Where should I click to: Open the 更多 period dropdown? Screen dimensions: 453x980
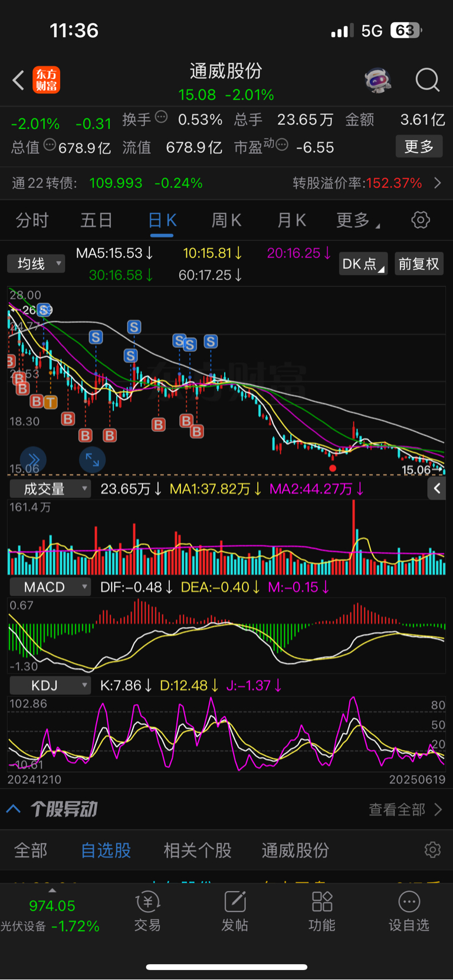(357, 220)
